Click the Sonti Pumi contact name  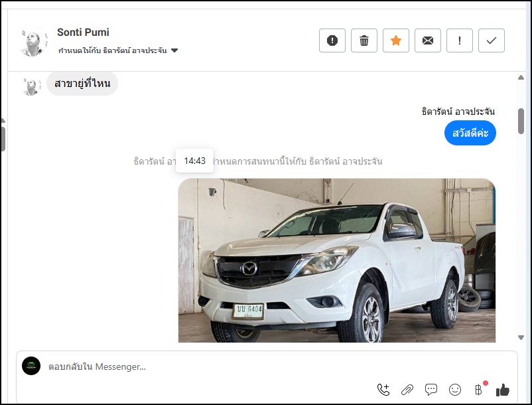(83, 33)
